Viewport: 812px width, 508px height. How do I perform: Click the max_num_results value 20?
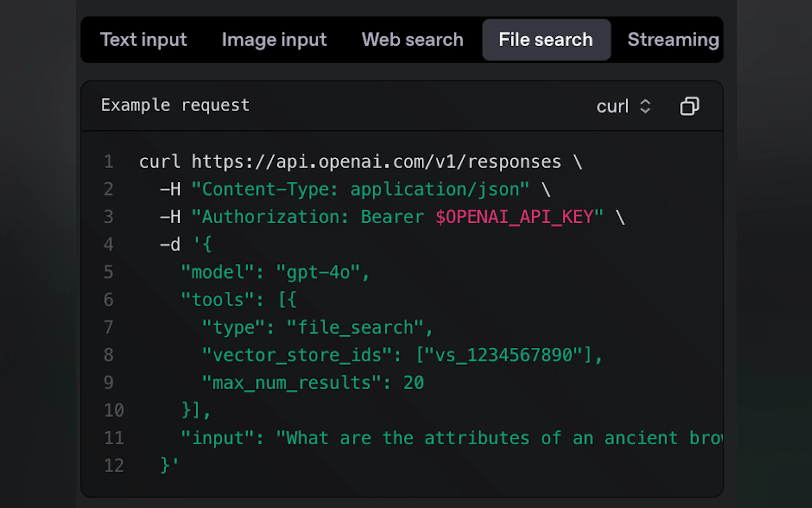pyautogui.click(x=414, y=382)
